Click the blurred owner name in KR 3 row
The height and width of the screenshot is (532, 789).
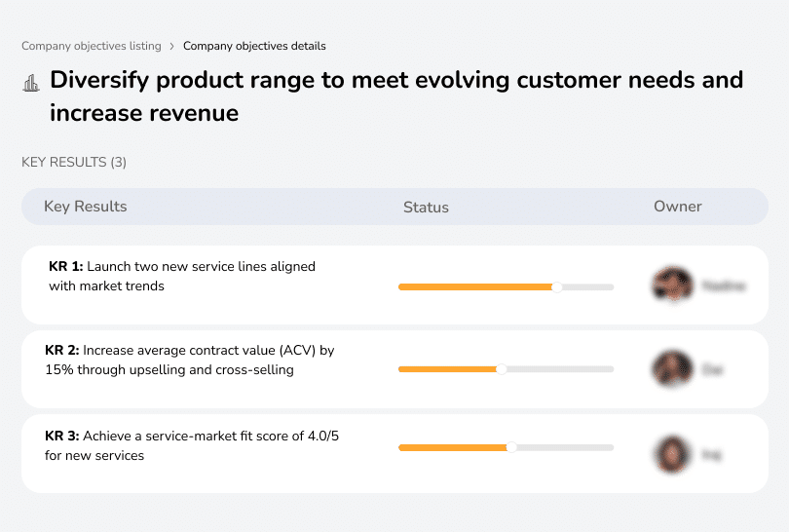click(711, 455)
